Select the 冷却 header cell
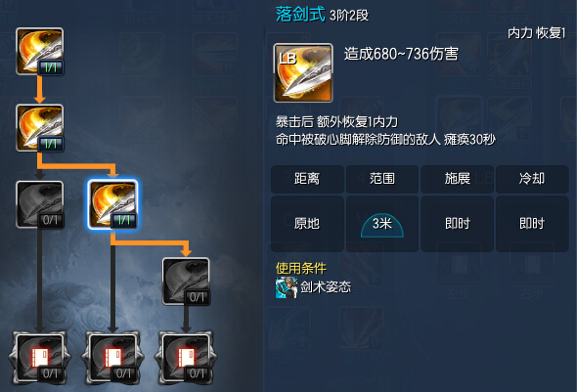 pos(532,179)
